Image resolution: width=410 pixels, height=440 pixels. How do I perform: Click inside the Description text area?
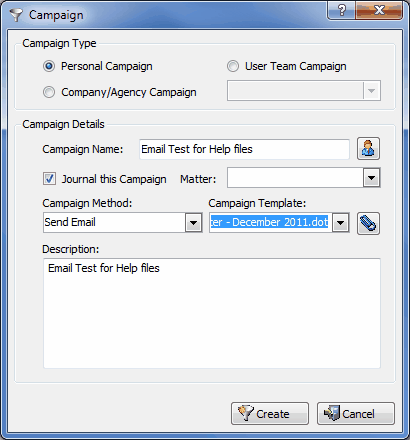(212, 313)
